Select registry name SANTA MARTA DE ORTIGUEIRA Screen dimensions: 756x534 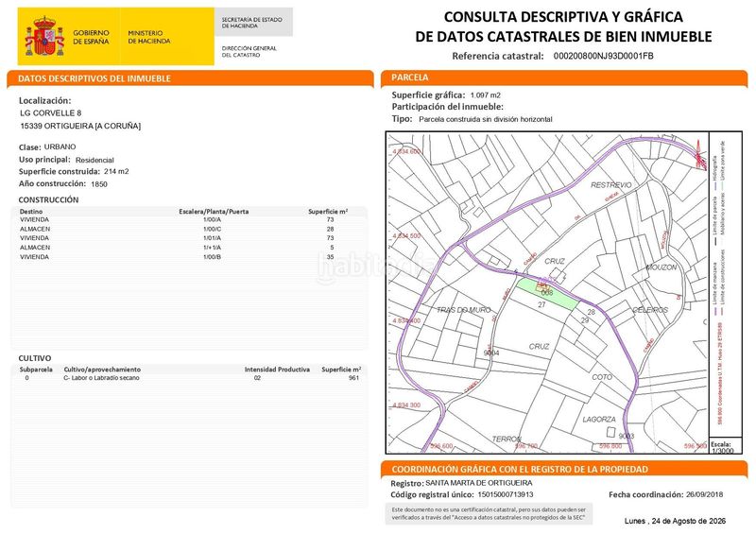coord(479,483)
